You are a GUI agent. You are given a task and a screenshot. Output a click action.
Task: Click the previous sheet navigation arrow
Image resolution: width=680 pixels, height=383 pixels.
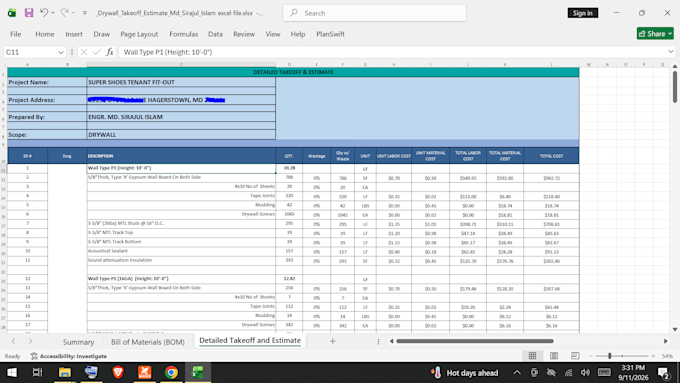tap(13, 341)
